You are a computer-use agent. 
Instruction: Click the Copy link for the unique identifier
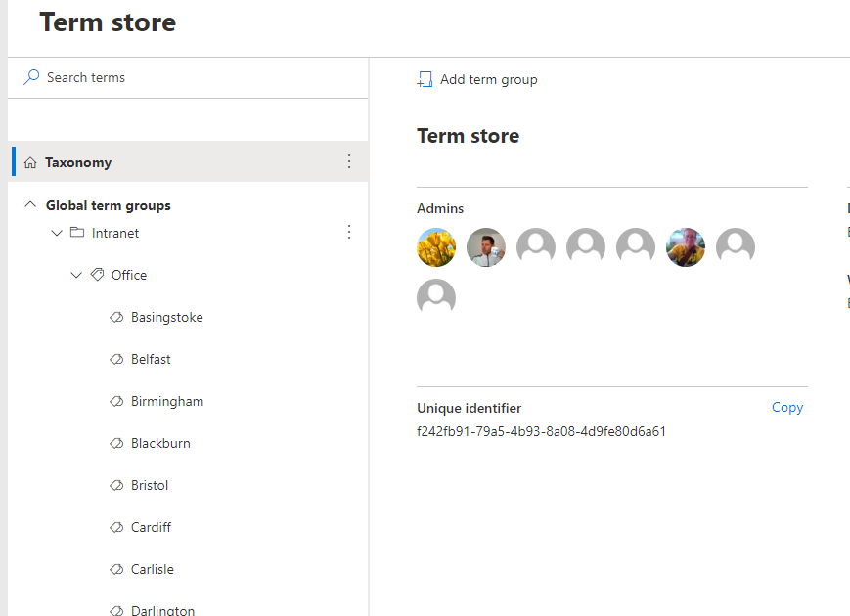click(786, 407)
